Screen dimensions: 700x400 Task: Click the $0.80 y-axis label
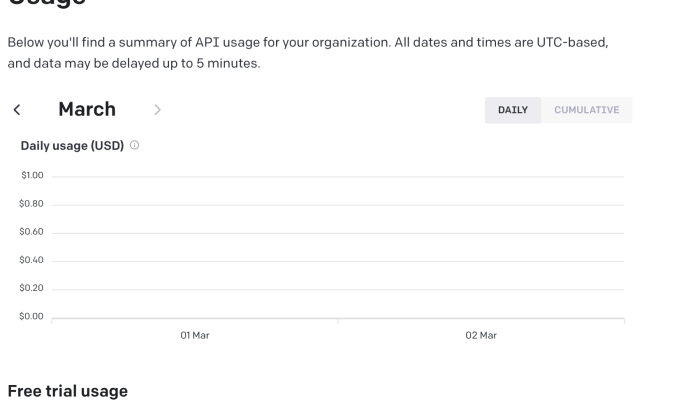31,204
